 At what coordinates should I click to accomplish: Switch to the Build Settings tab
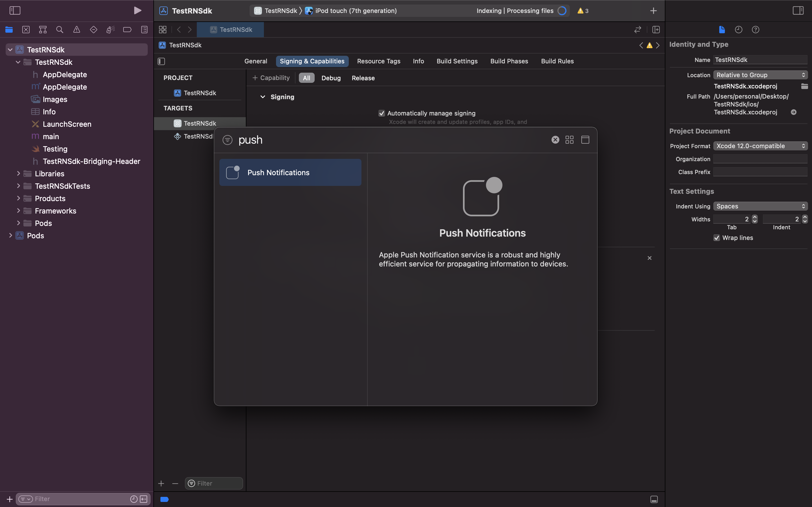pos(457,61)
